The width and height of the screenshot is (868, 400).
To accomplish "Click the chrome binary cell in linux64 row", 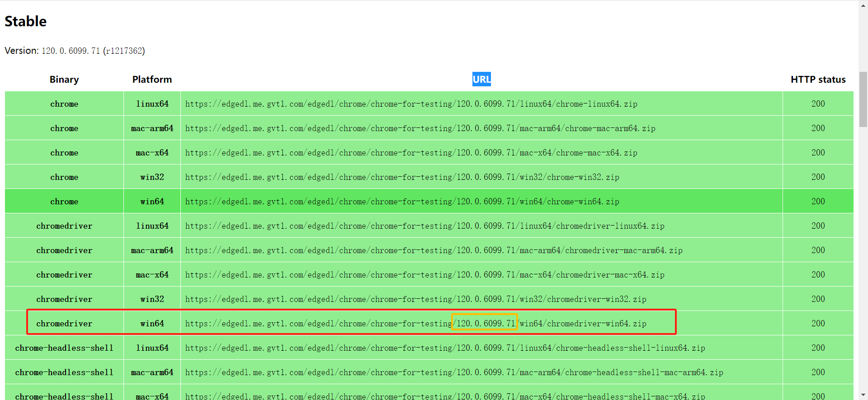I will point(64,104).
